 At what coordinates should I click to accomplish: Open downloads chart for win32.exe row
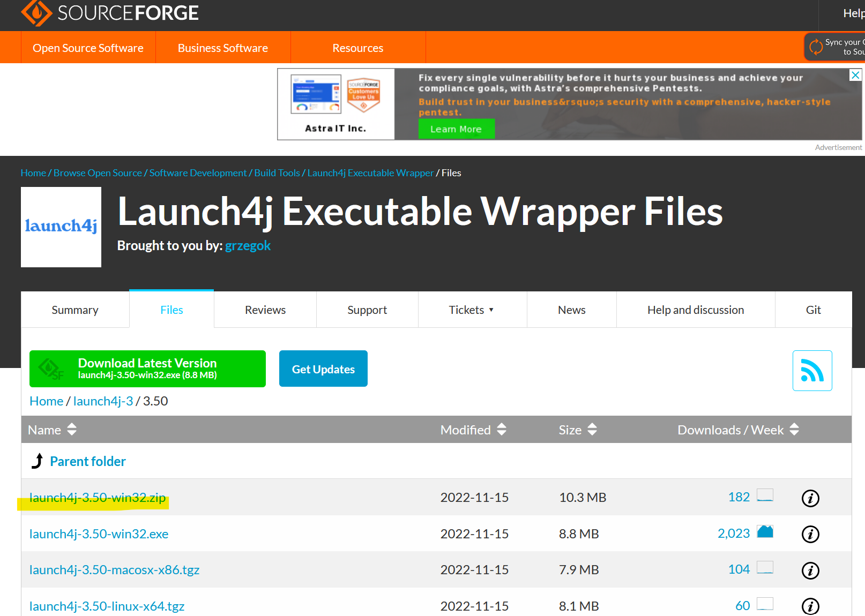[x=765, y=532]
